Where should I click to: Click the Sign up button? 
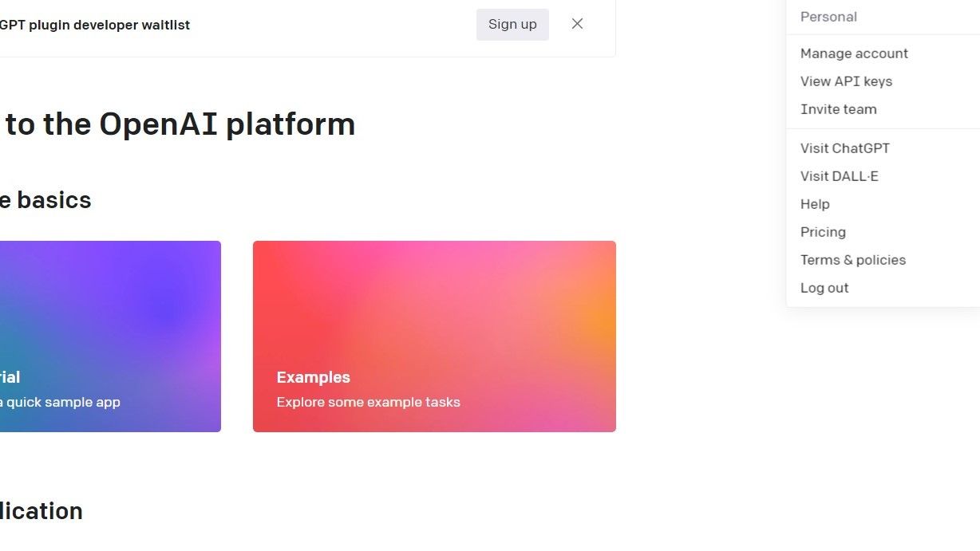coord(512,24)
